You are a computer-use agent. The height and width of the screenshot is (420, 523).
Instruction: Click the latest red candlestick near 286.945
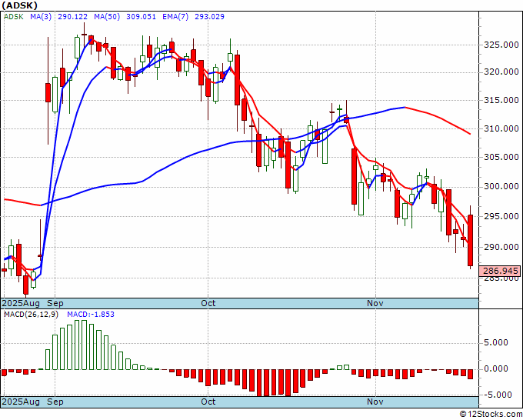pos(470,240)
